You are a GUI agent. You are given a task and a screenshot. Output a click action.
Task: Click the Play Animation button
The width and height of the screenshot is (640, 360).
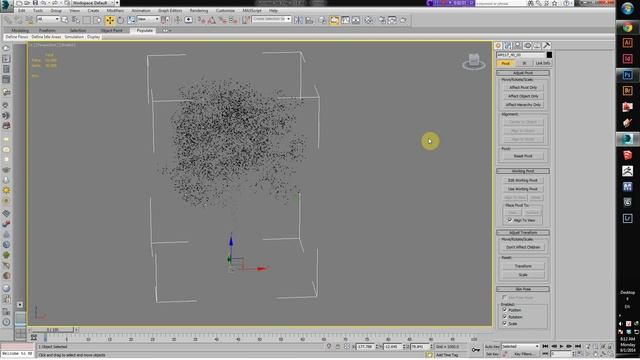coord(561,346)
